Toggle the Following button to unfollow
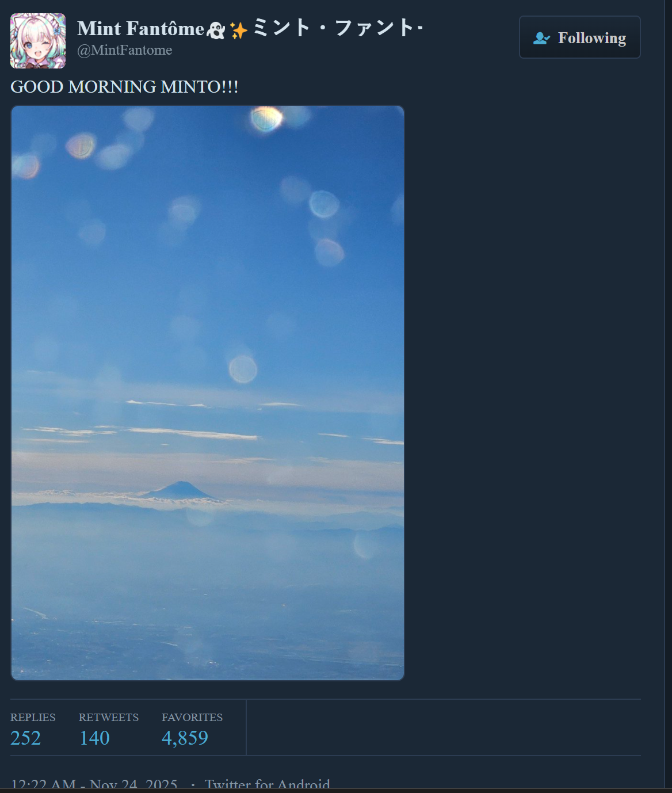Viewport: 672px width, 793px height. point(580,37)
